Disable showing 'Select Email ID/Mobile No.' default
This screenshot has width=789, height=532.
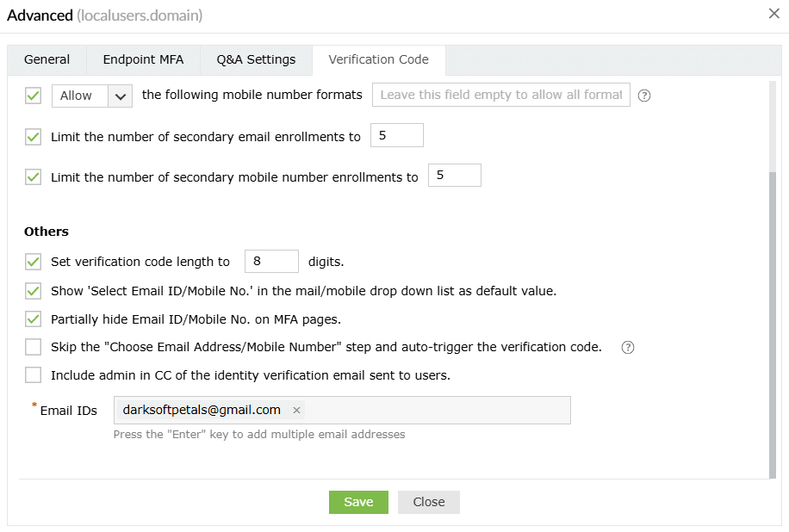point(33,290)
